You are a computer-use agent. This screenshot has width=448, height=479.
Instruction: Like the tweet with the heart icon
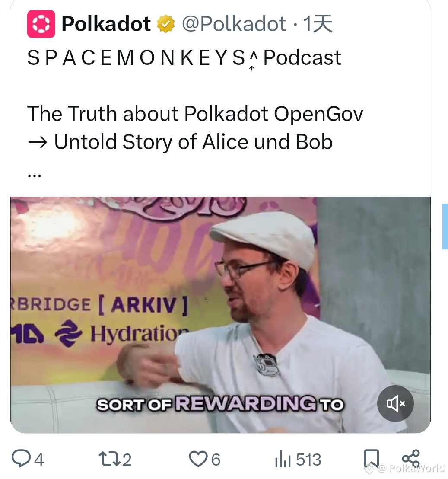click(198, 459)
